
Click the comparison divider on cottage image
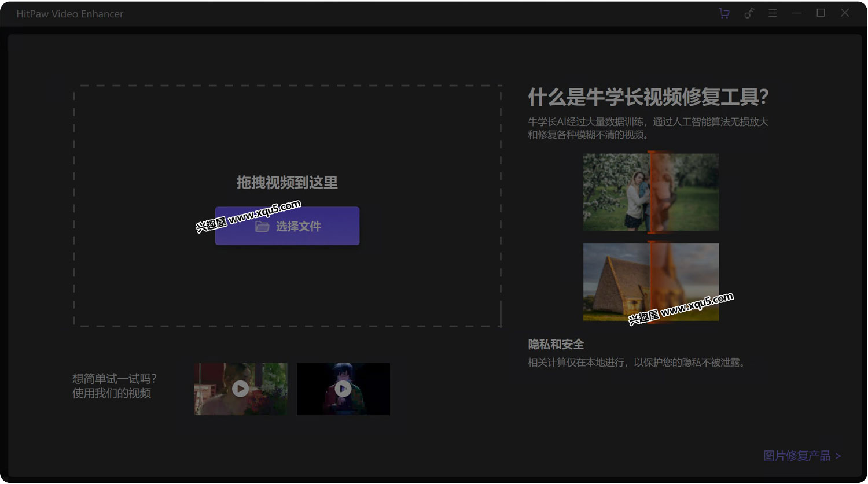point(651,282)
